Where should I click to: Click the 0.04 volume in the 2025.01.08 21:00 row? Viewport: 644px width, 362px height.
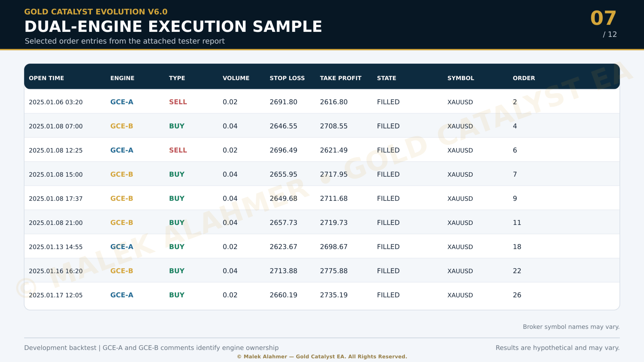230,223
